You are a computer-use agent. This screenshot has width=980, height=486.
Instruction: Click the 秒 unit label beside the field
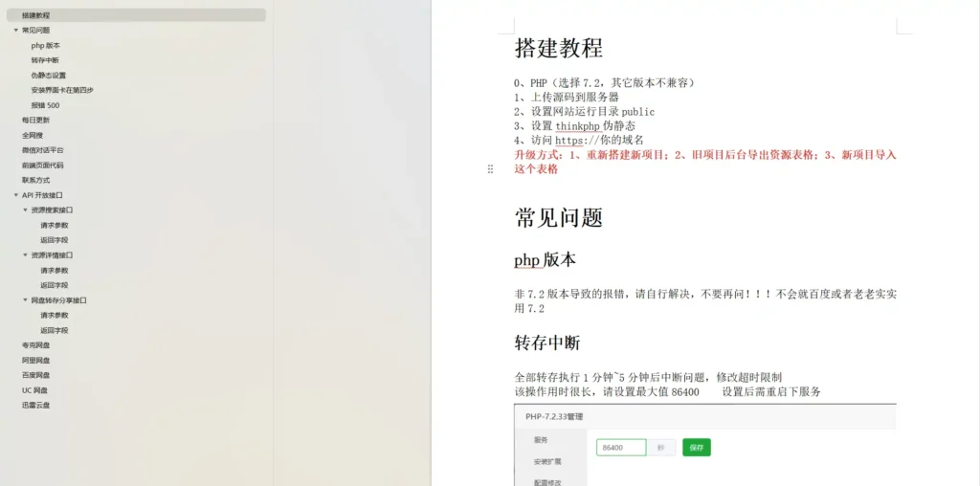click(x=660, y=448)
